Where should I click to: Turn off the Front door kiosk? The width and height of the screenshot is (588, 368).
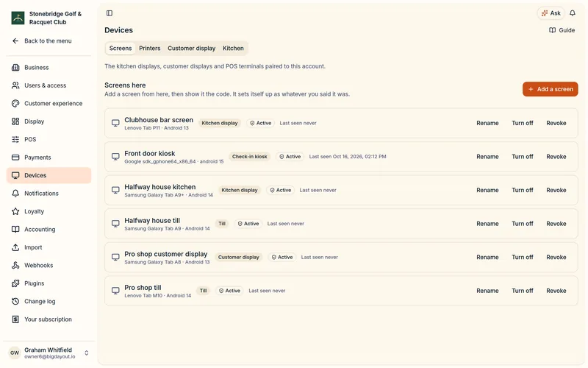tap(523, 157)
